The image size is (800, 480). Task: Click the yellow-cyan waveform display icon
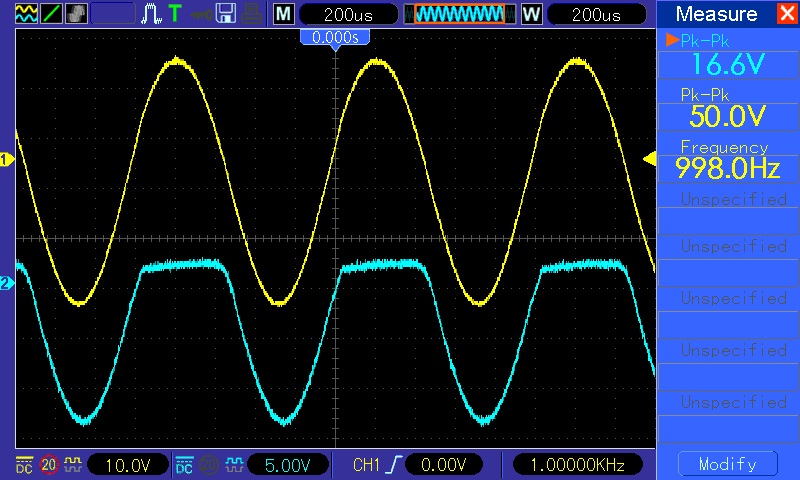[25, 14]
